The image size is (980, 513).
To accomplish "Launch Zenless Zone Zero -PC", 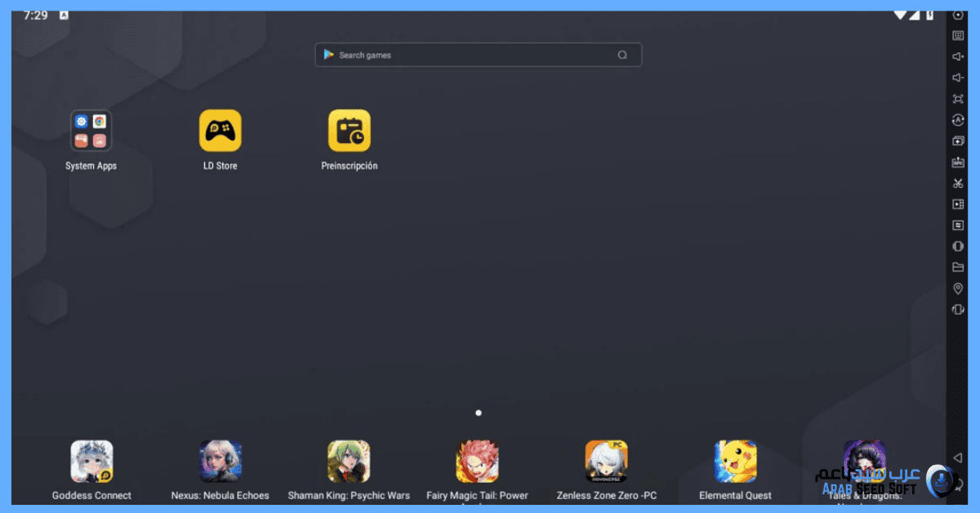I will tap(606, 462).
